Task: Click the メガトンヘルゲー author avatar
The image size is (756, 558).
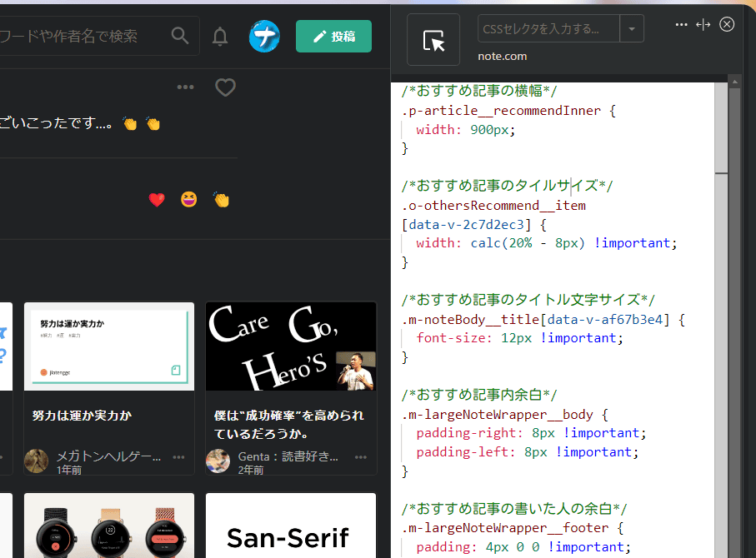Action: [x=36, y=461]
